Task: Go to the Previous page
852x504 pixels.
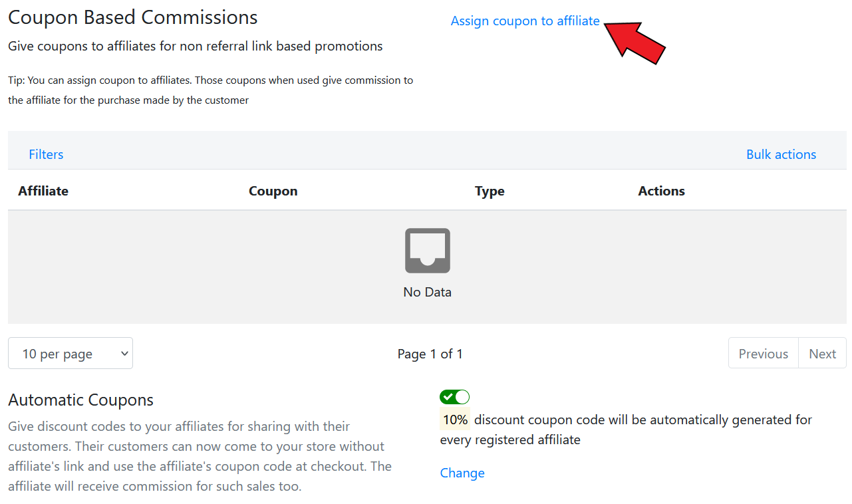Action: click(763, 353)
